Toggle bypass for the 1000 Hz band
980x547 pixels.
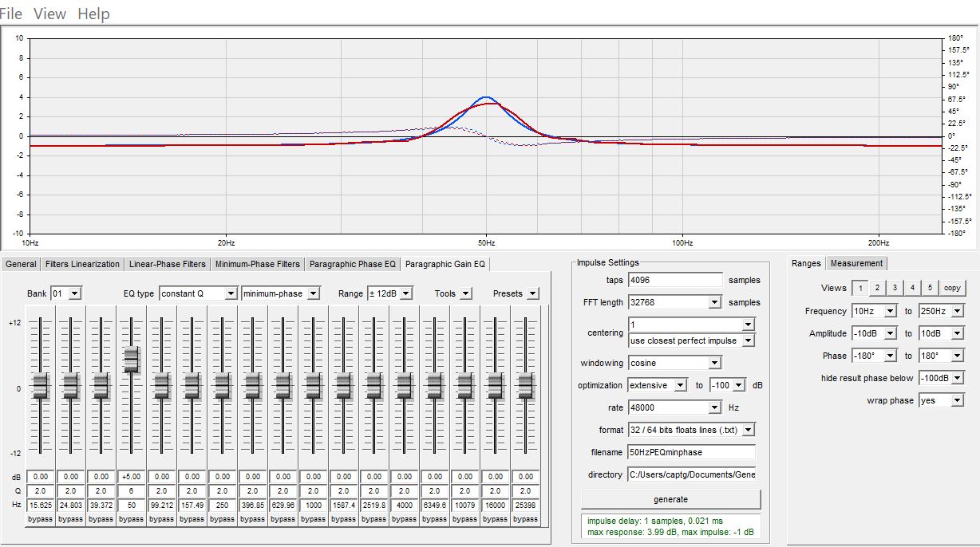point(313,518)
